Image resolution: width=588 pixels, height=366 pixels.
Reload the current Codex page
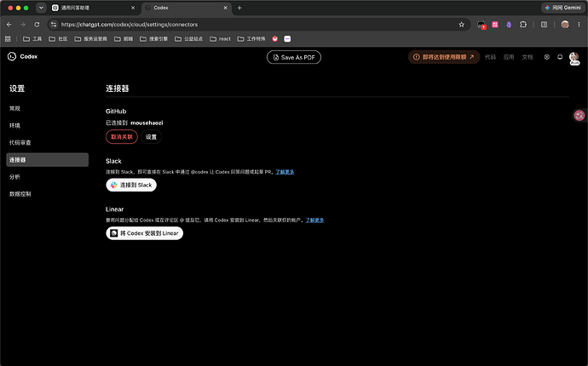click(x=37, y=25)
